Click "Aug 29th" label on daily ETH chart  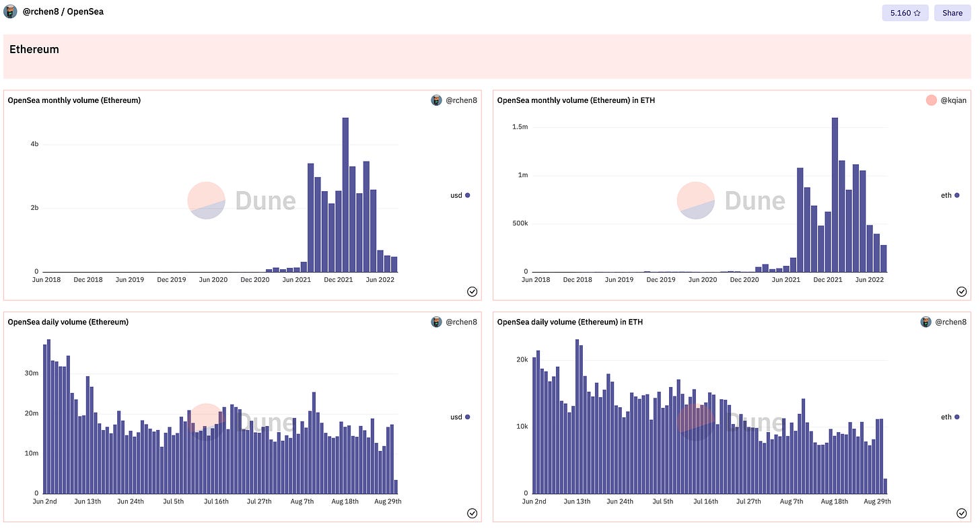[x=877, y=501]
